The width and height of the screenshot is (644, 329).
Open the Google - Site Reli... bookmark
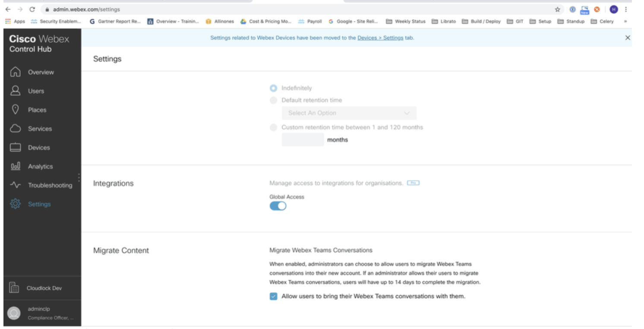[353, 21]
